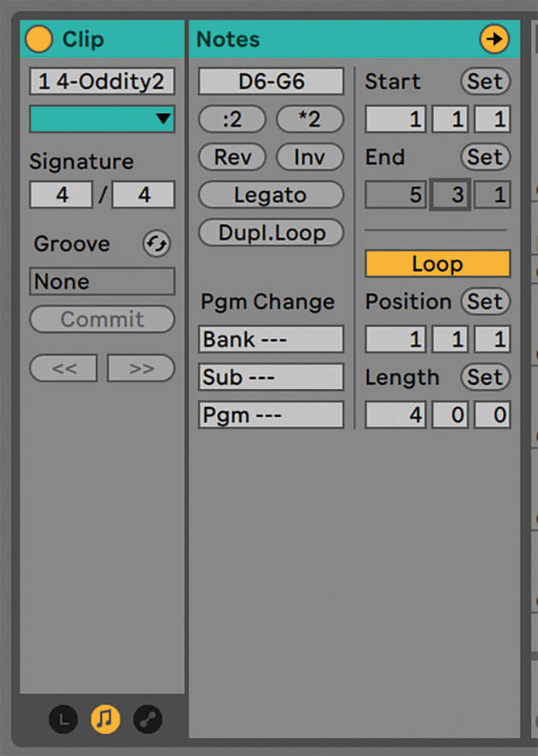Show the Launch box with the L icon
Viewport: 538px width, 756px height.
(x=62, y=720)
